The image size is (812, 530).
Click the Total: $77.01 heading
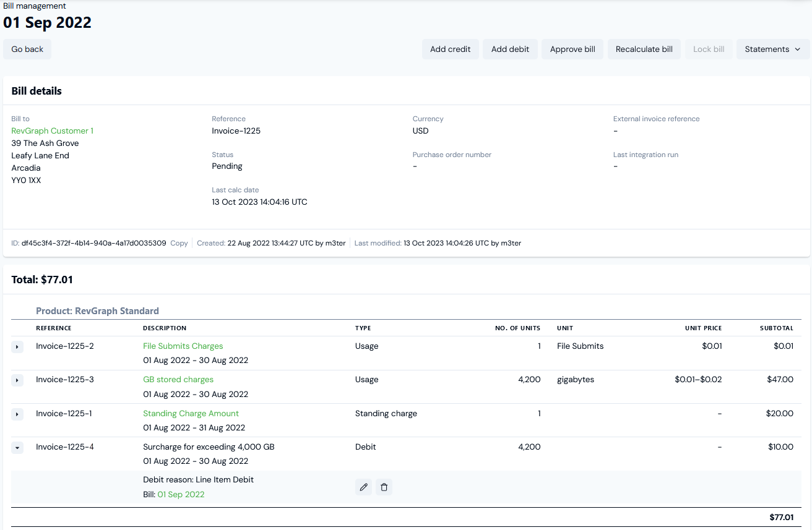pyautogui.click(x=42, y=280)
